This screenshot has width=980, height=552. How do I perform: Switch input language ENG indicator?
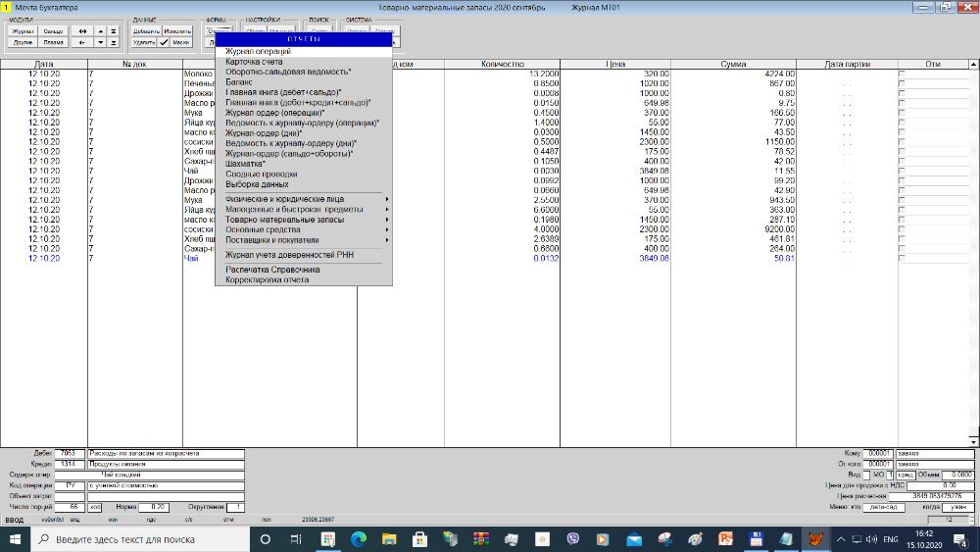coord(891,539)
